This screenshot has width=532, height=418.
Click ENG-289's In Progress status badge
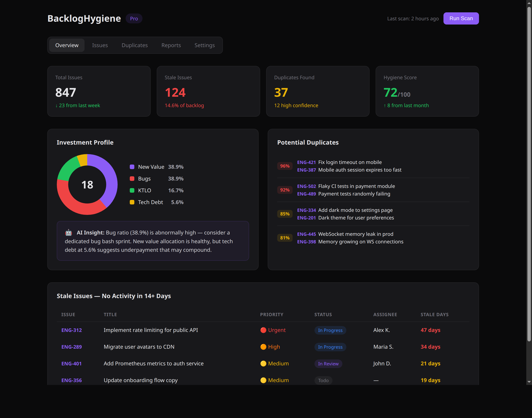(330, 347)
